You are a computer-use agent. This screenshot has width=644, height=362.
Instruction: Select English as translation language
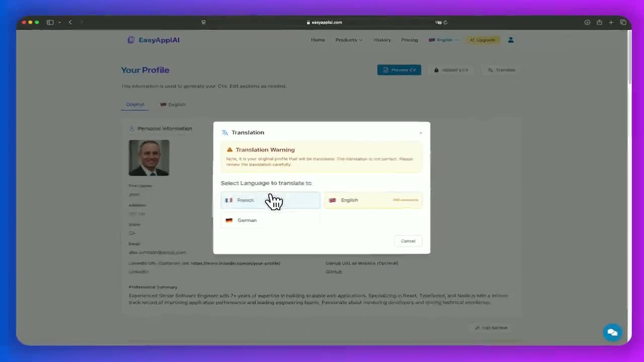point(373,200)
